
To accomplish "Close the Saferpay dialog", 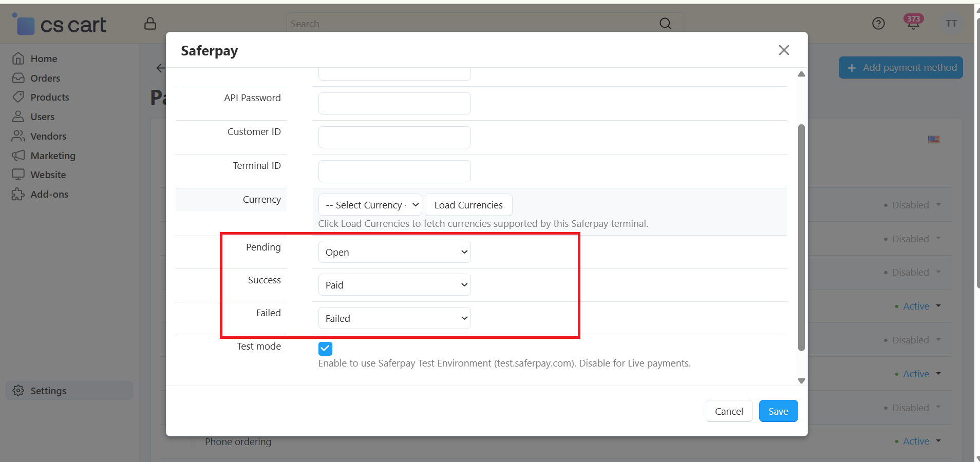I will 784,50.
